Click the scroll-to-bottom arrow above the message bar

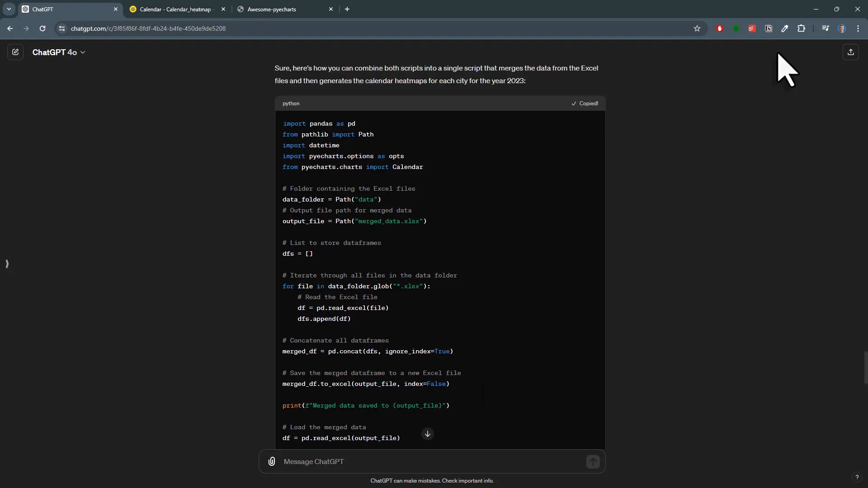(x=427, y=434)
